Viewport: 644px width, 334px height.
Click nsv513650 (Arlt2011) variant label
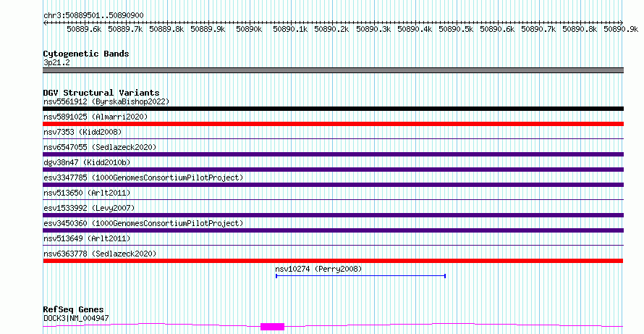point(87,193)
